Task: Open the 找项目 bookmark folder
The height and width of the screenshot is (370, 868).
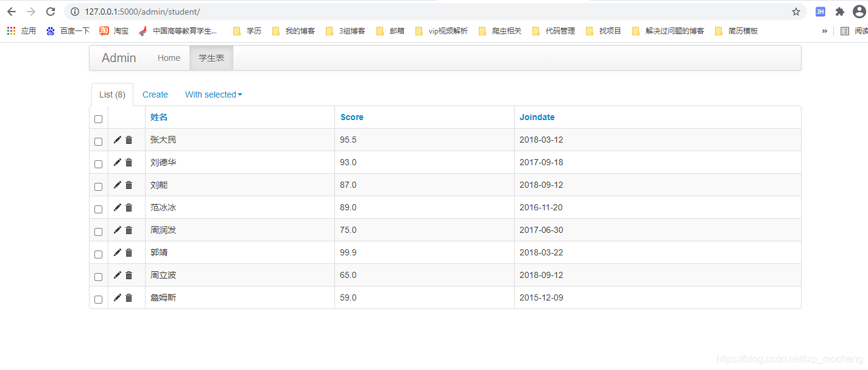Action: [x=604, y=30]
